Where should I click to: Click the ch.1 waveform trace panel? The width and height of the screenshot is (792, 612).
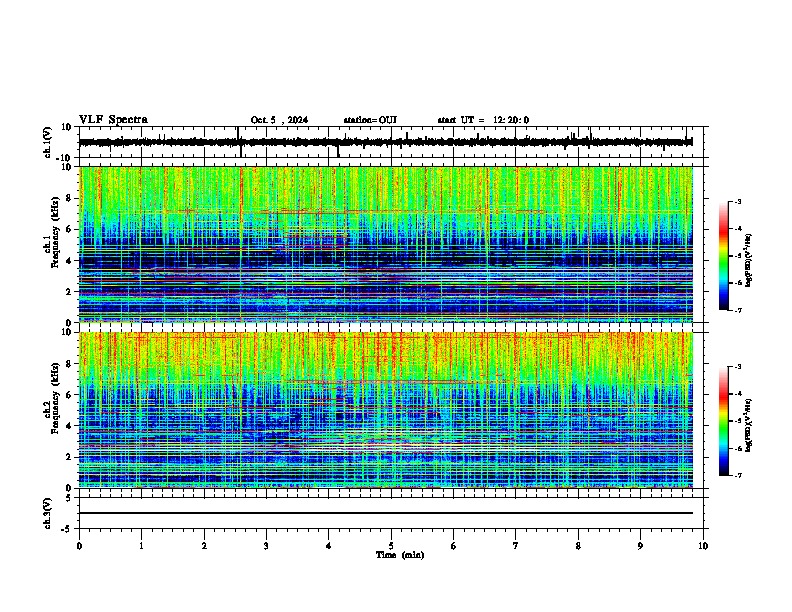pos(391,142)
